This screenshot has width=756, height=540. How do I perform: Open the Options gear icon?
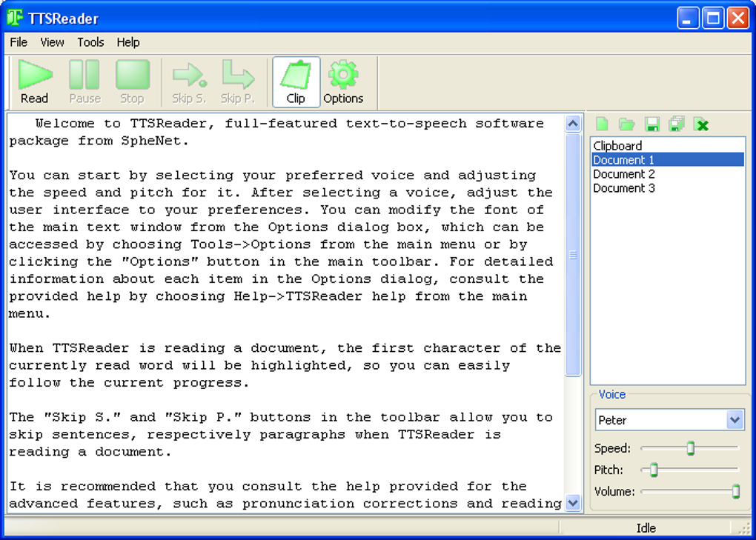[x=343, y=82]
